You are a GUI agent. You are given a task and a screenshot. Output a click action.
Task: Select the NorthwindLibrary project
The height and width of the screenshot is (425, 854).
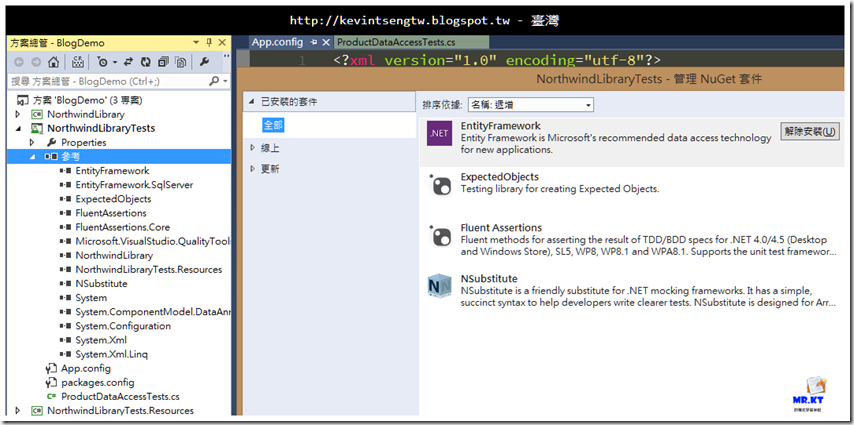tap(86, 114)
